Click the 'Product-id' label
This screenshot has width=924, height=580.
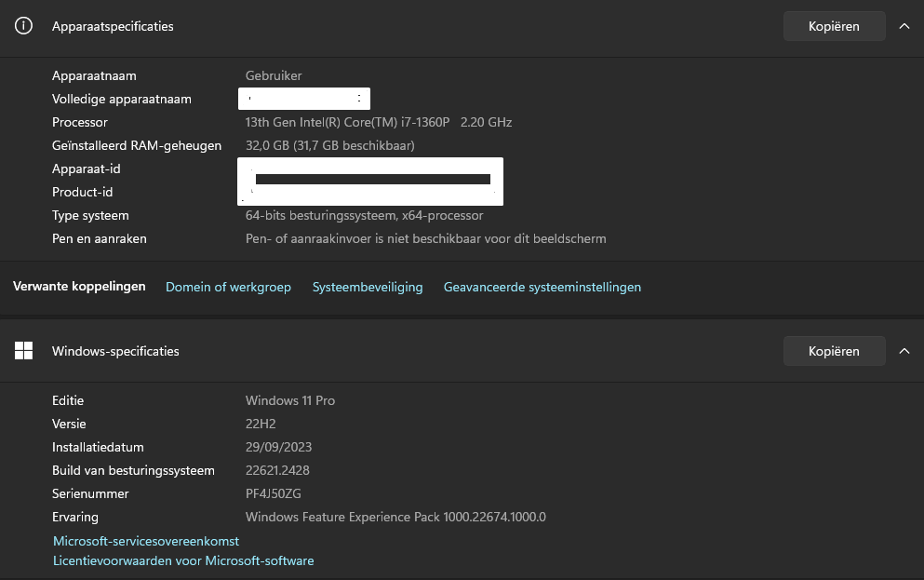click(82, 192)
